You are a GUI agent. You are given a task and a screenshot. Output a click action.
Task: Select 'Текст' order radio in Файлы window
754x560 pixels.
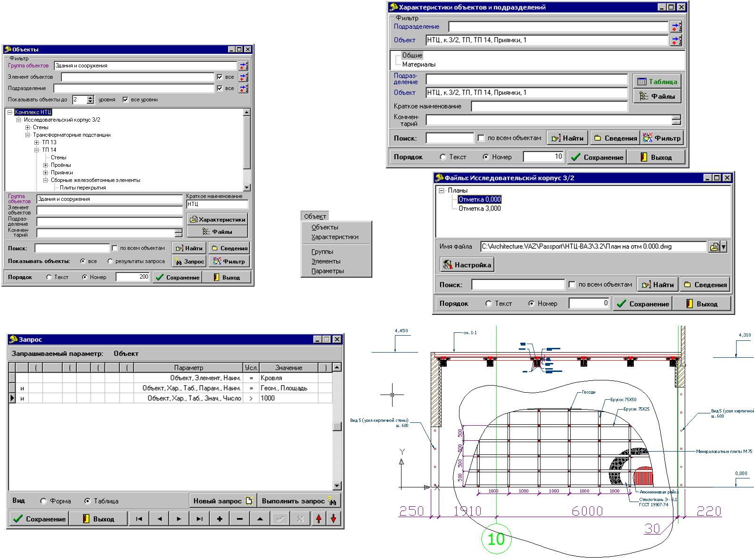coord(488,304)
